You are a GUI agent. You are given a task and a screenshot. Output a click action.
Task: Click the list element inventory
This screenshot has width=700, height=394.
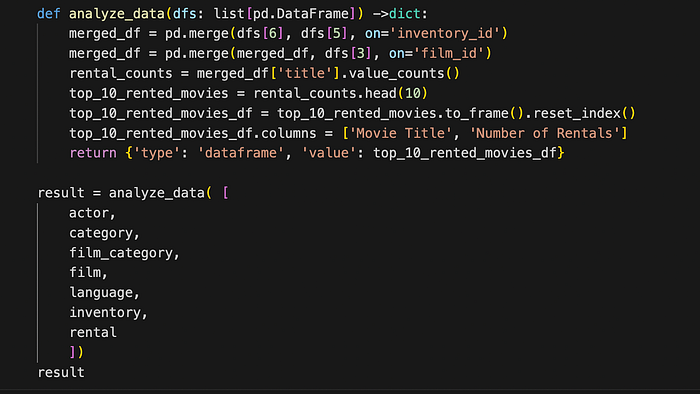(x=104, y=312)
